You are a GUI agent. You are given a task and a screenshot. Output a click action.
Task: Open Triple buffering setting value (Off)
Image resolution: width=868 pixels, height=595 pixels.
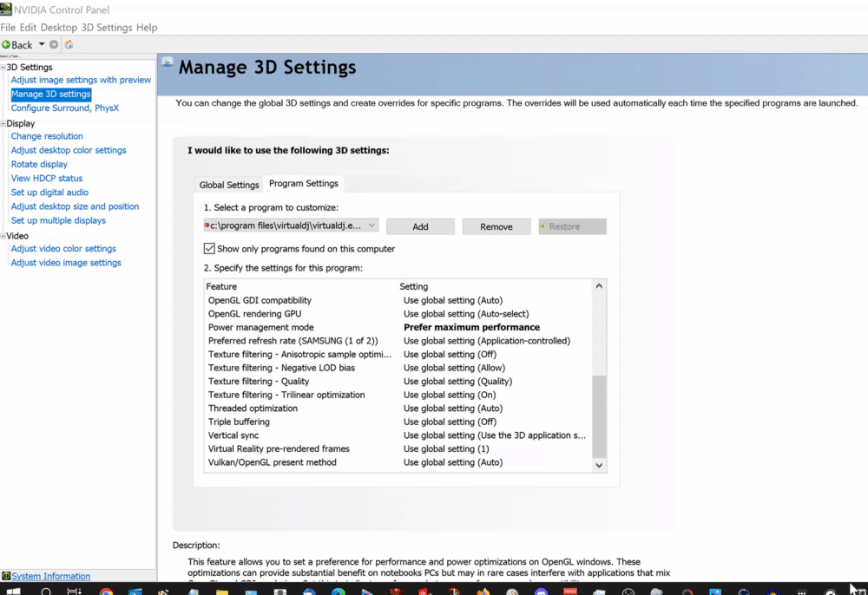[x=450, y=422]
